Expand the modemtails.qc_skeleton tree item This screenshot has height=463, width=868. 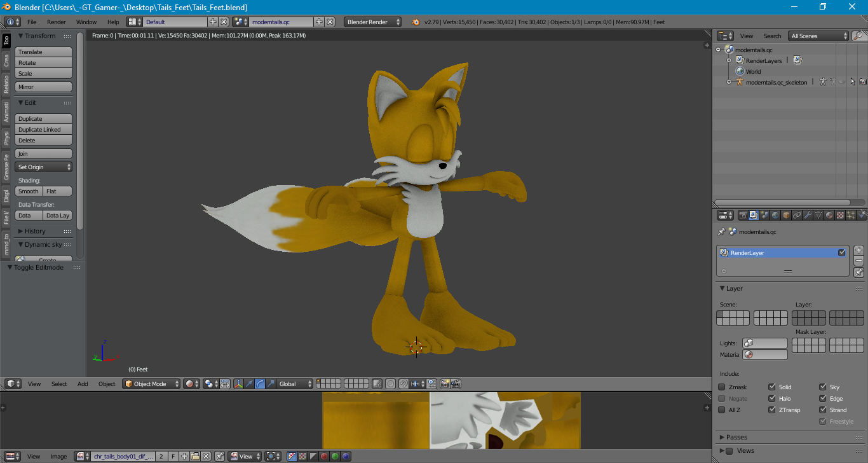729,82
